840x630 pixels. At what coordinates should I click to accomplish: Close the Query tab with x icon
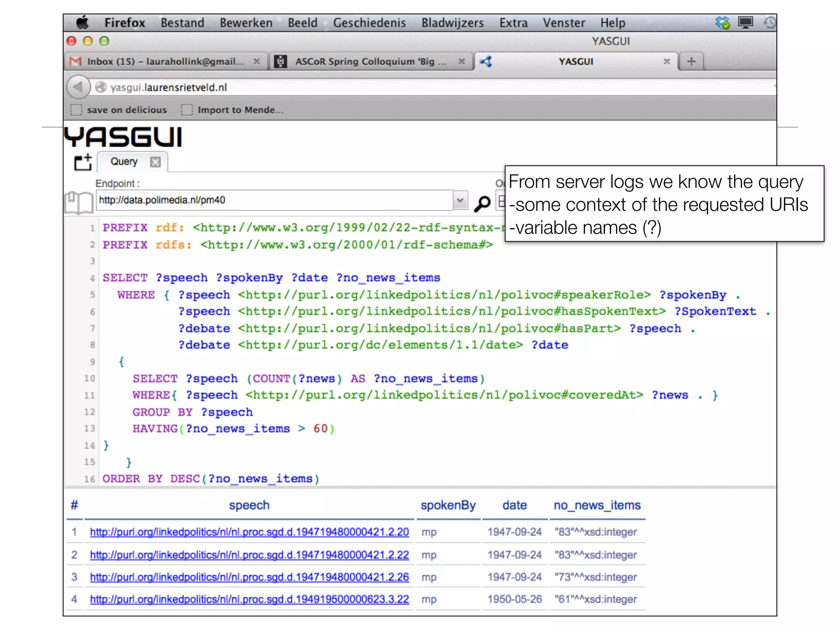[155, 162]
